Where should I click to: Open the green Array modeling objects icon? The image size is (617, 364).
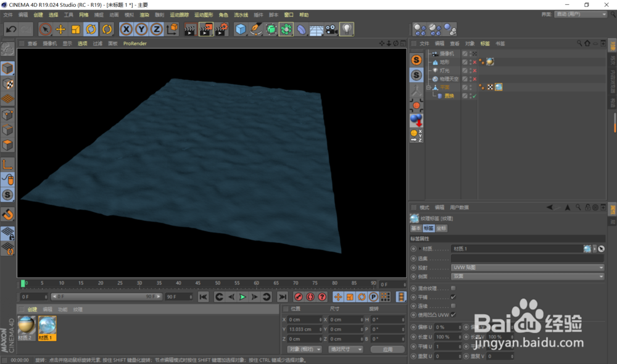pyautogui.click(x=286, y=29)
